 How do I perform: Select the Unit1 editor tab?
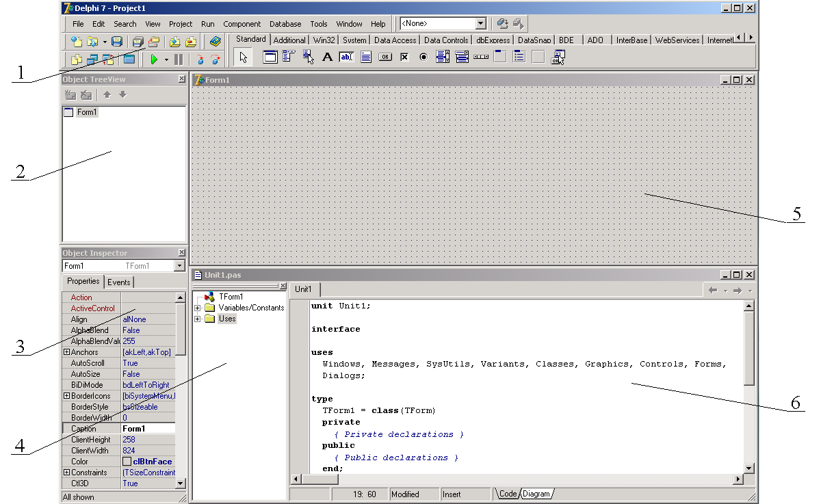[304, 289]
